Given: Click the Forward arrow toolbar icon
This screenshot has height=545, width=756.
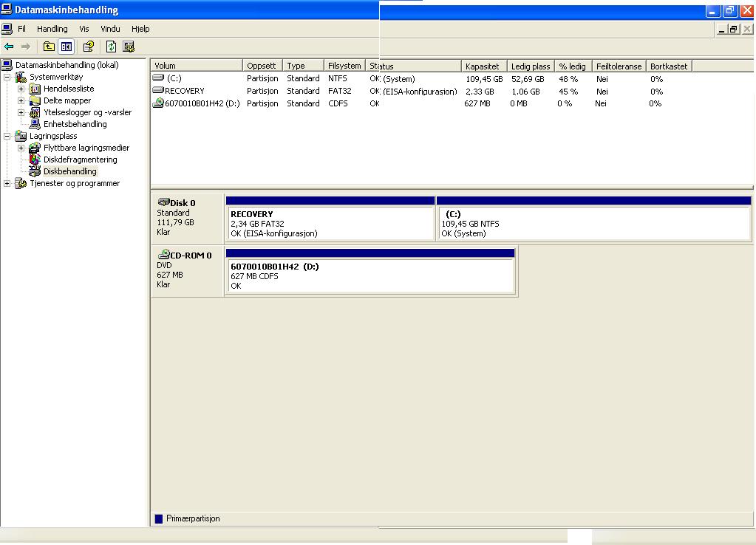Looking at the screenshot, I should tap(26, 47).
